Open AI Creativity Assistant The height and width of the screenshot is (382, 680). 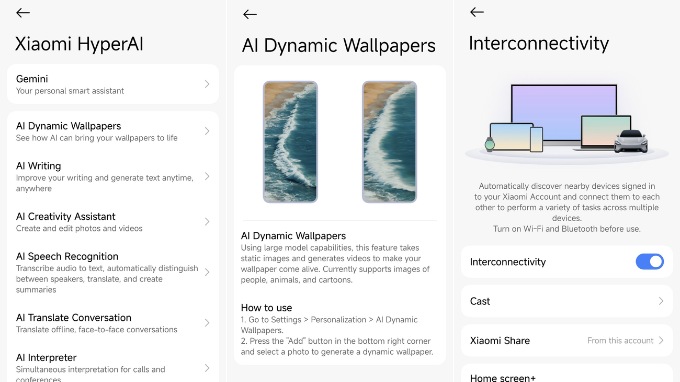pyautogui.click(x=113, y=222)
